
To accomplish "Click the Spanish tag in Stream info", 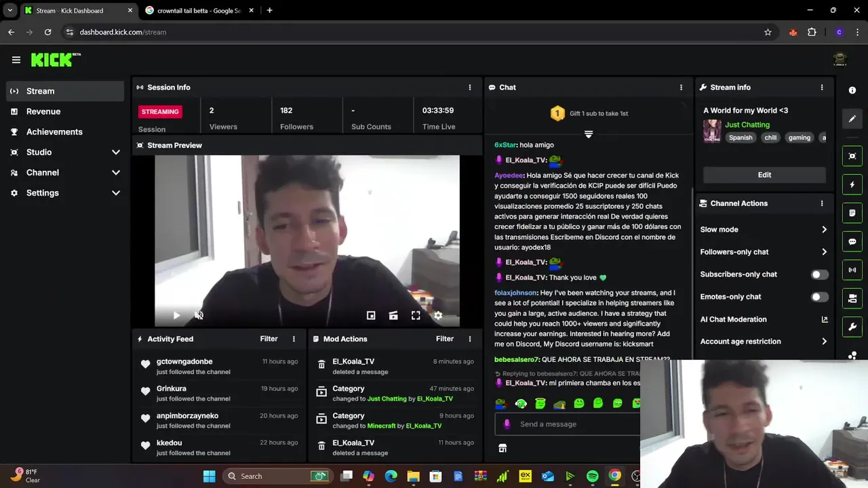I will click(x=741, y=138).
